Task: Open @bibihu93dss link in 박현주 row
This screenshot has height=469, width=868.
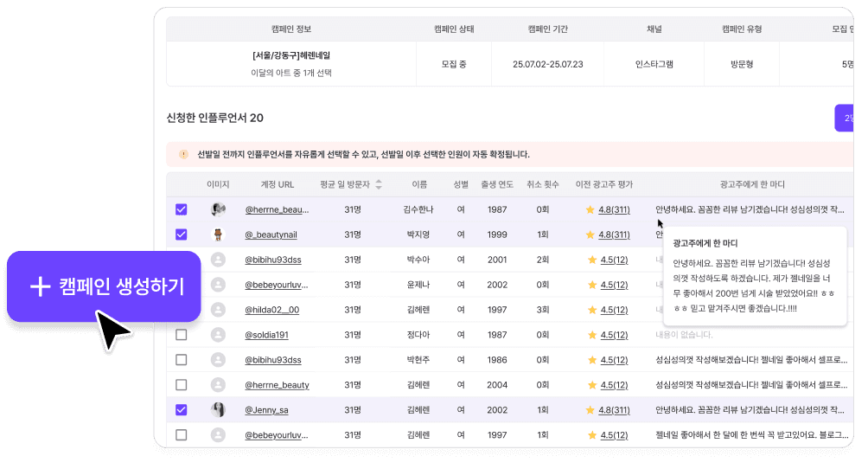Action: (x=273, y=360)
